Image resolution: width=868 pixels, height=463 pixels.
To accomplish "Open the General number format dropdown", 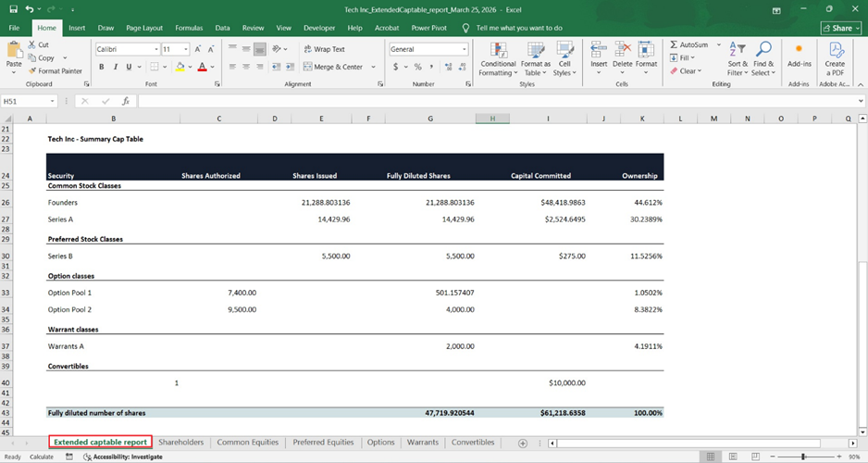I will click(x=464, y=49).
